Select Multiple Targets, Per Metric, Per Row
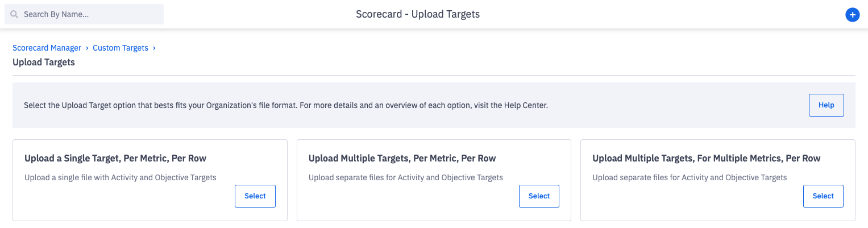This screenshot has width=868, height=228. (x=539, y=196)
